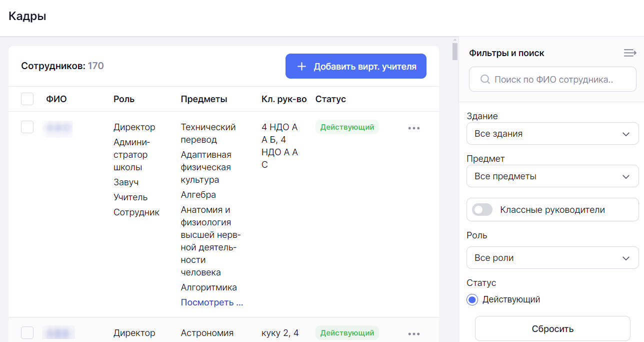
Task: Open the three-dots menu for the Астрономия row
Action: [x=414, y=333]
